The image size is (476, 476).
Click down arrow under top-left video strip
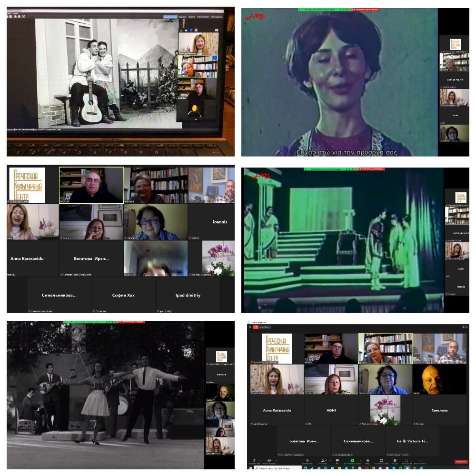click(x=196, y=119)
